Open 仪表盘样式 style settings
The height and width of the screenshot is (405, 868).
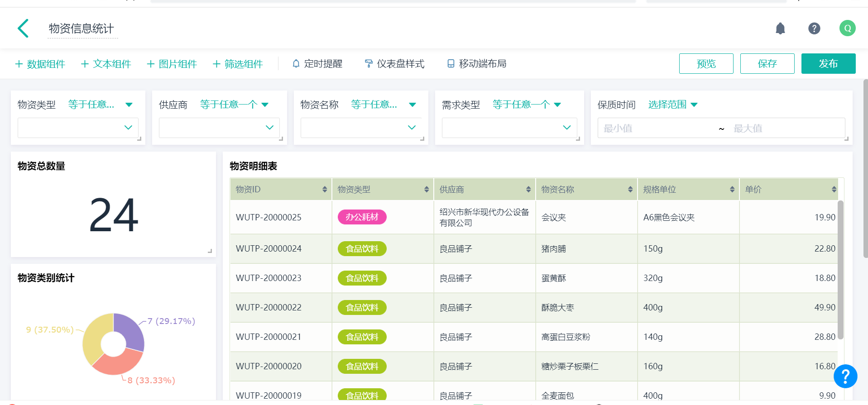point(394,64)
